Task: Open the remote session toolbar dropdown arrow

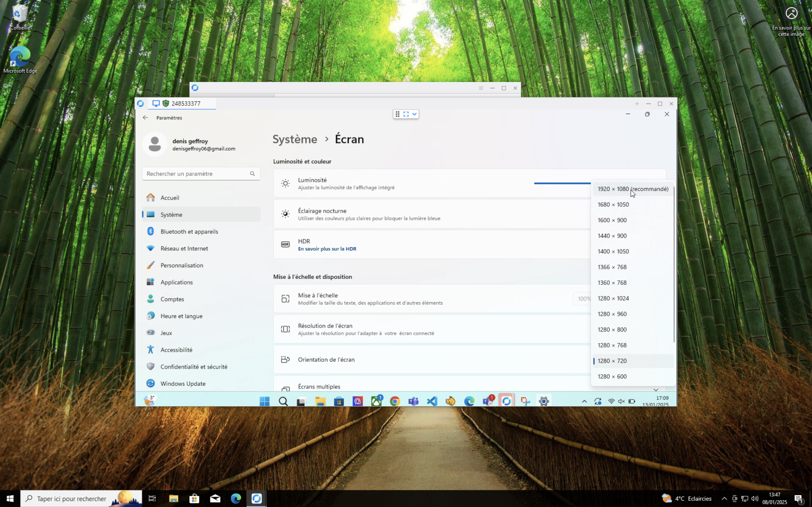Action: [415, 114]
